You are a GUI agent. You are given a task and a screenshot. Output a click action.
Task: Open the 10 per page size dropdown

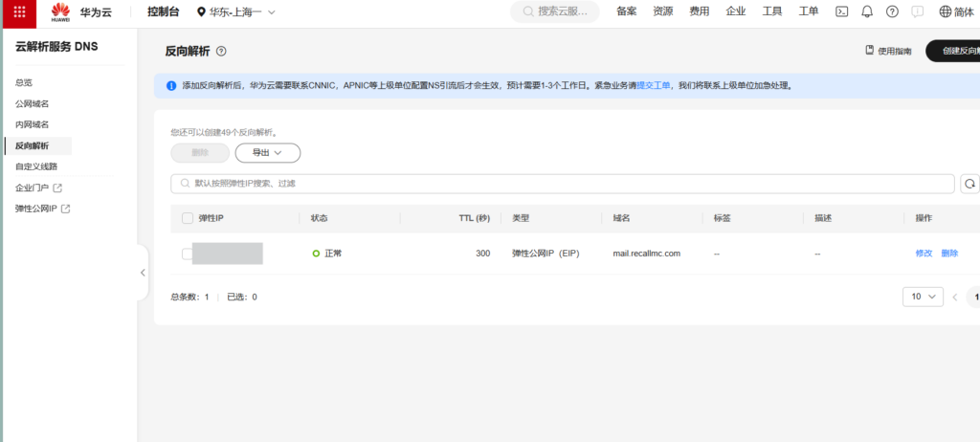[x=923, y=297]
